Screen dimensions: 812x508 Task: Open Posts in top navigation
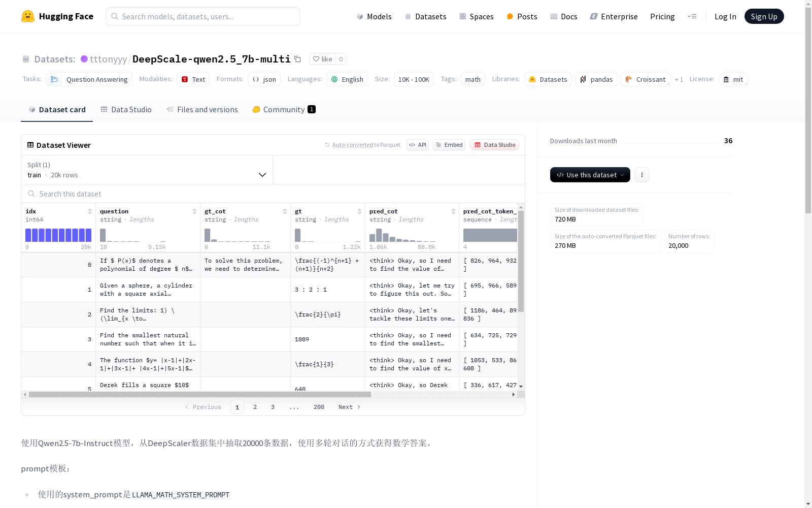tap(522, 16)
